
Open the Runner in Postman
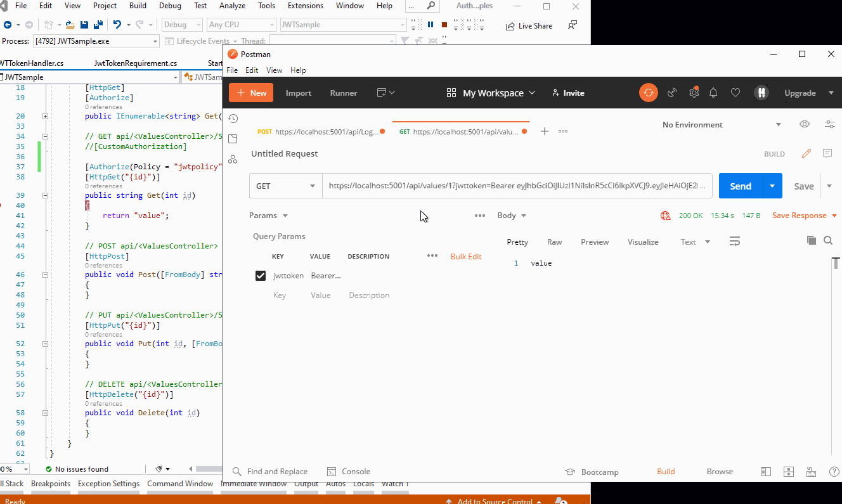click(344, 93)
